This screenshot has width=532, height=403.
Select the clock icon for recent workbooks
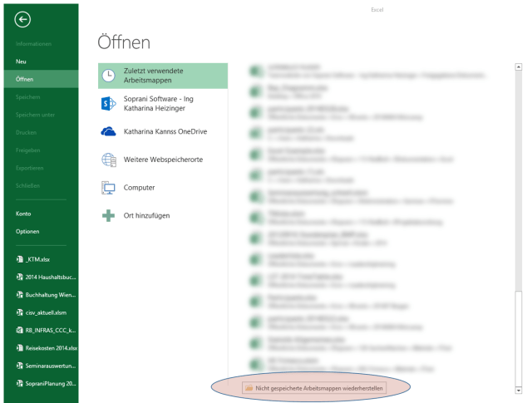[108, 76]
